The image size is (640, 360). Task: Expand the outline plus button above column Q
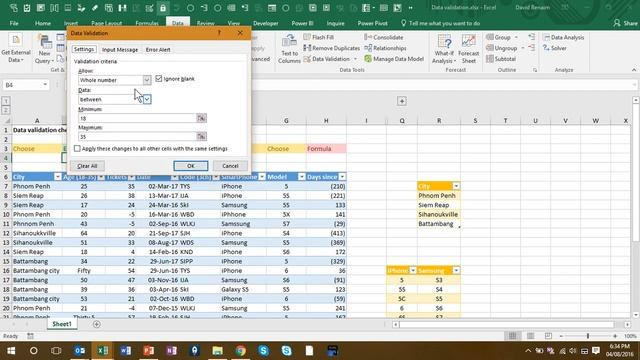[402, 101]
